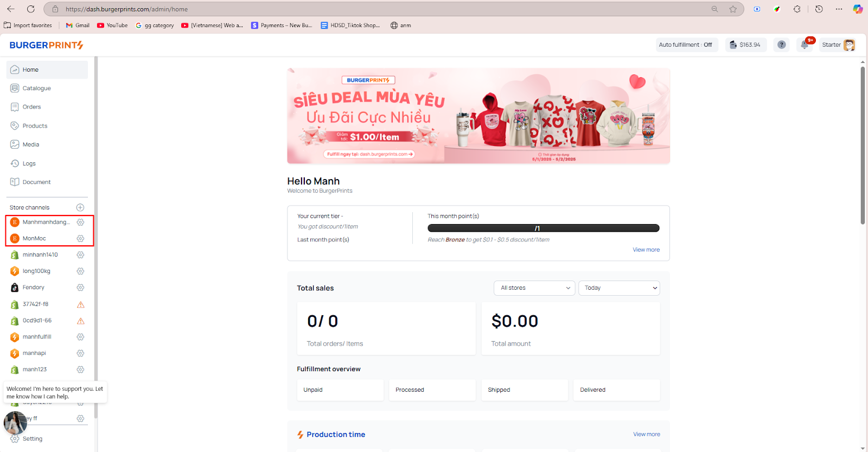Open HDSD_Tiktok Shop bookmark

click(350, 25)
